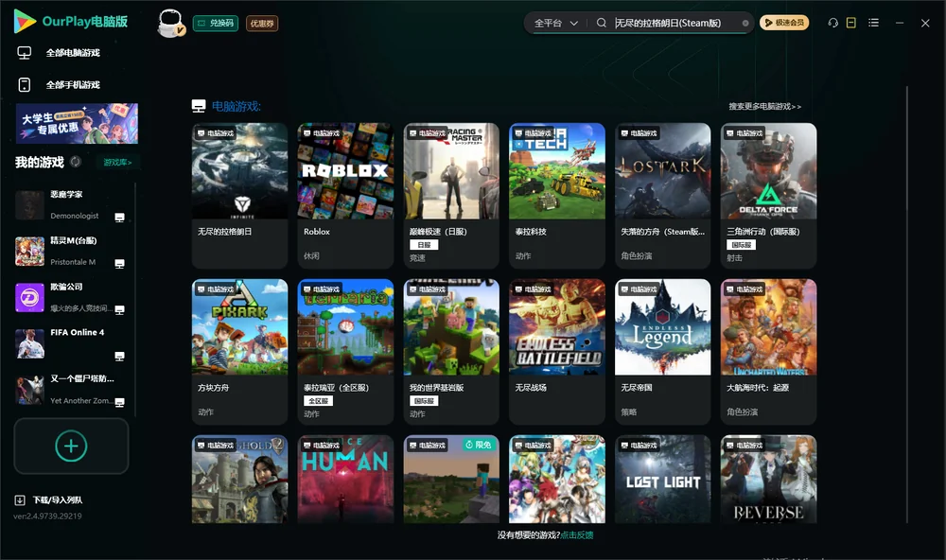Open the 下载/导入列队 download queue
Screen dimensions: 946x560
coord(58,500)
